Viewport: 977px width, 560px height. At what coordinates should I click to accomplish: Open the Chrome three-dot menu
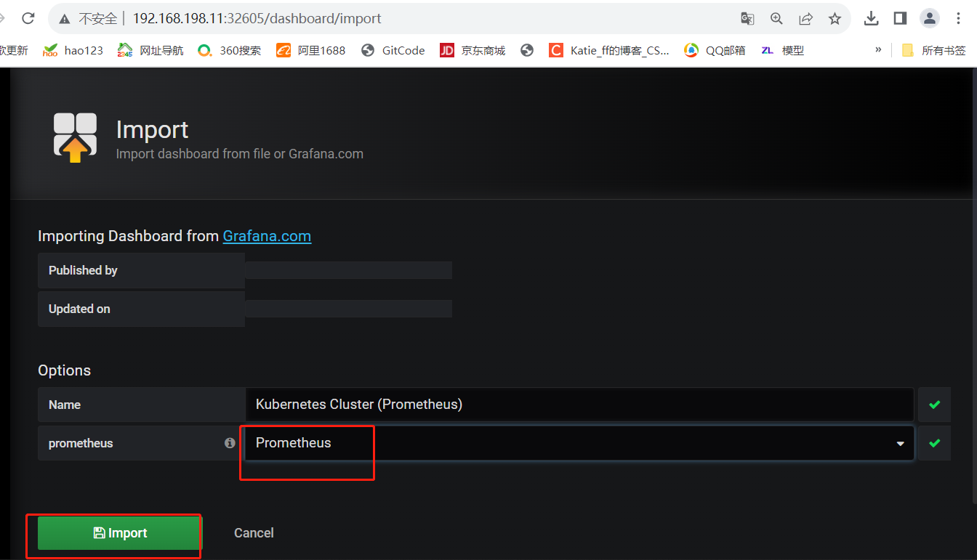click(957, 18)
